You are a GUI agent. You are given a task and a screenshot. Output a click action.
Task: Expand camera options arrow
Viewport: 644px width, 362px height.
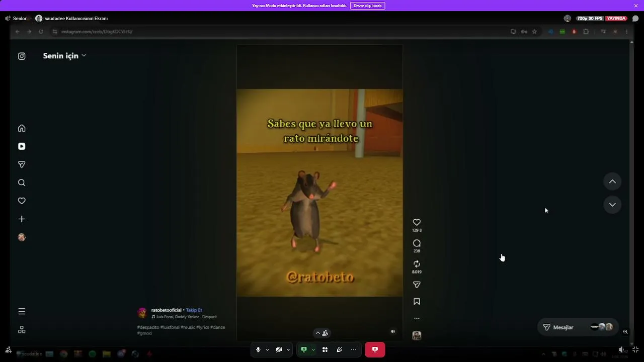pyautogui.click(x=288, y=349)
